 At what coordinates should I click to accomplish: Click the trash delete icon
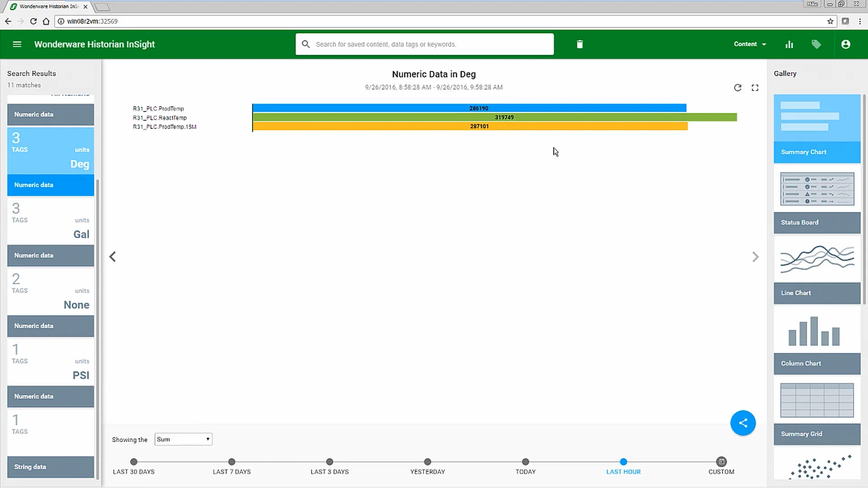580,44
